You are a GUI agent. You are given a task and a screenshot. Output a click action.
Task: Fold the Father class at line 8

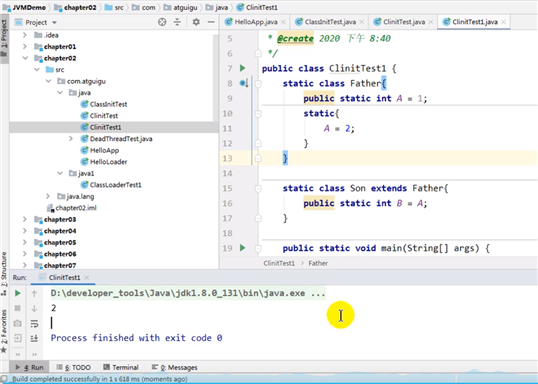(258, 83)
